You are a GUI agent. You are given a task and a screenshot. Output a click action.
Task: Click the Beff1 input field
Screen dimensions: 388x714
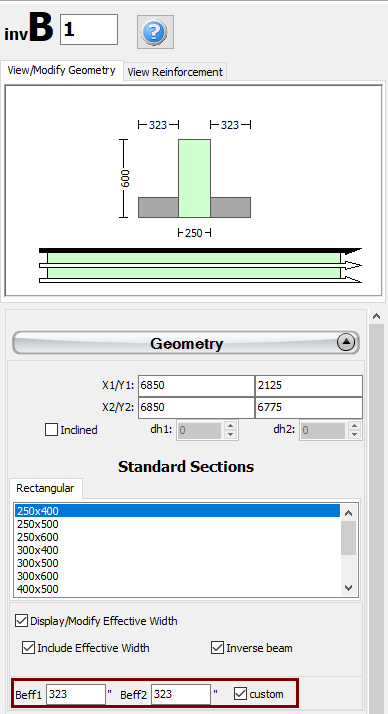coord(76,694)
